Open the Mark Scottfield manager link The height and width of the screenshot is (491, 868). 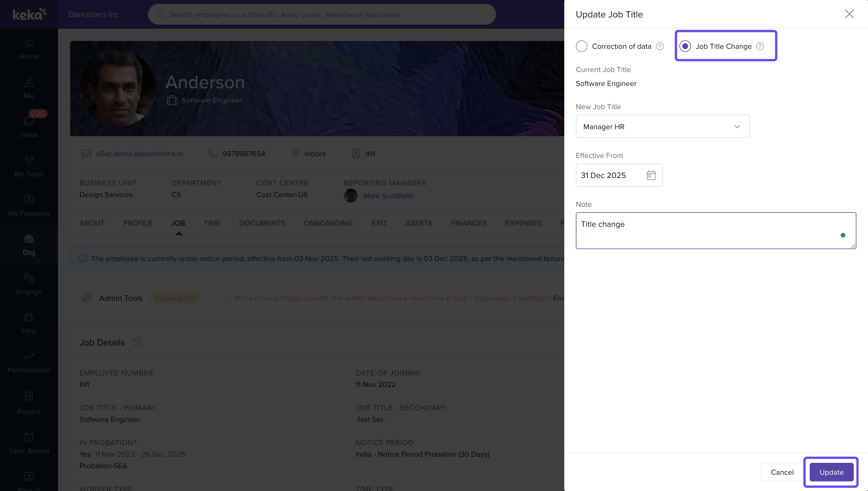[x=388, y=196]
